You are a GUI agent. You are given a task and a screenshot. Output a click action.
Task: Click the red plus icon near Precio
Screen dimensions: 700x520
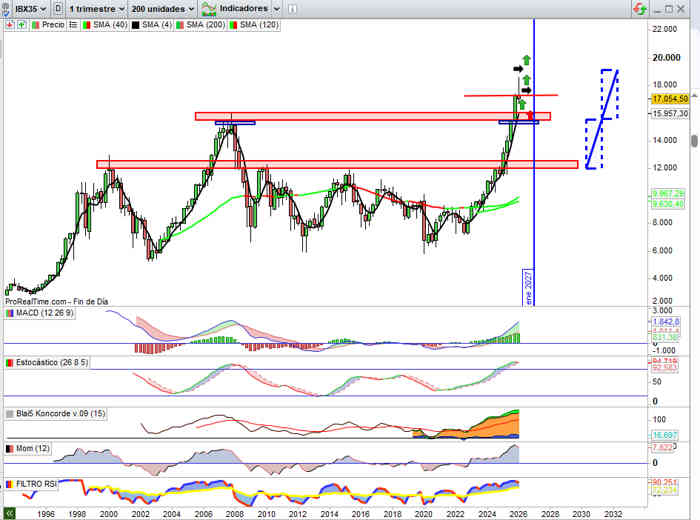coord(10,23)
